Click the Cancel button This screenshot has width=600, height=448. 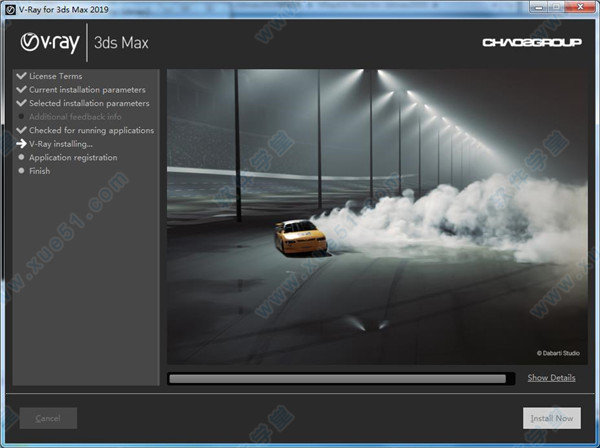(x=48, y=418)
